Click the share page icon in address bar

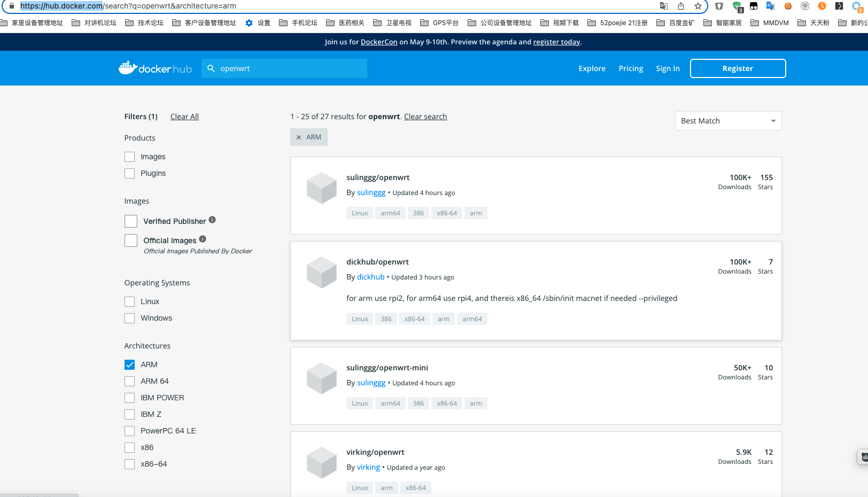coord(681,6)
